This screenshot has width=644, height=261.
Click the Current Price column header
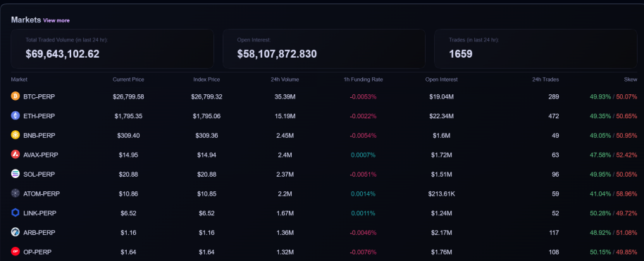[x=128, y=79]
